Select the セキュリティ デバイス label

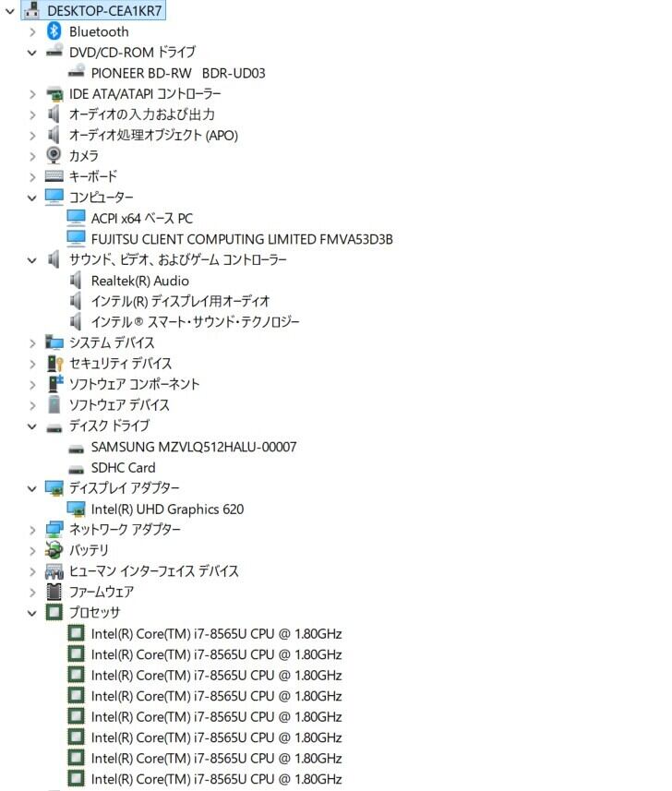[120, 364]
